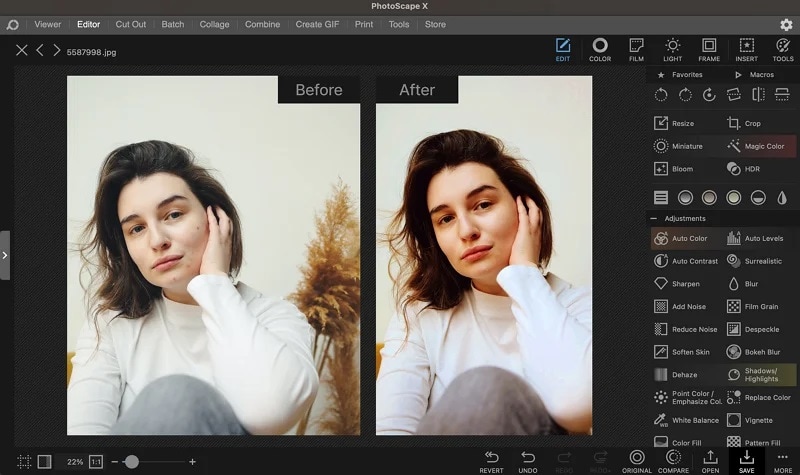Click the UNDO button

[x=528, y=462]
